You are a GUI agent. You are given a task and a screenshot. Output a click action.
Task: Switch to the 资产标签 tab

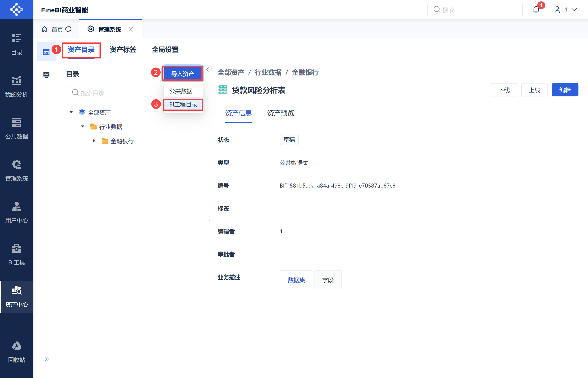click(123, 50)
